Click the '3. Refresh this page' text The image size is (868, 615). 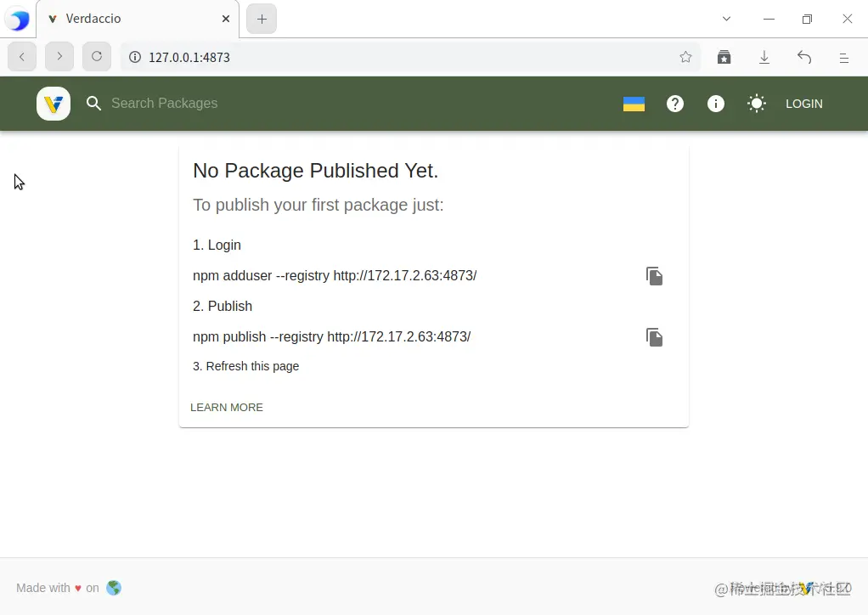(x=245, y=366)
